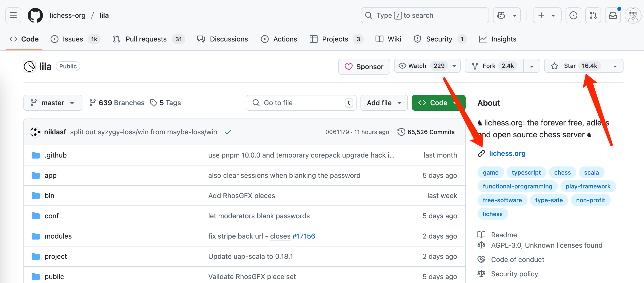
Task: Open the master branch selector
Action: click(53, 102)
